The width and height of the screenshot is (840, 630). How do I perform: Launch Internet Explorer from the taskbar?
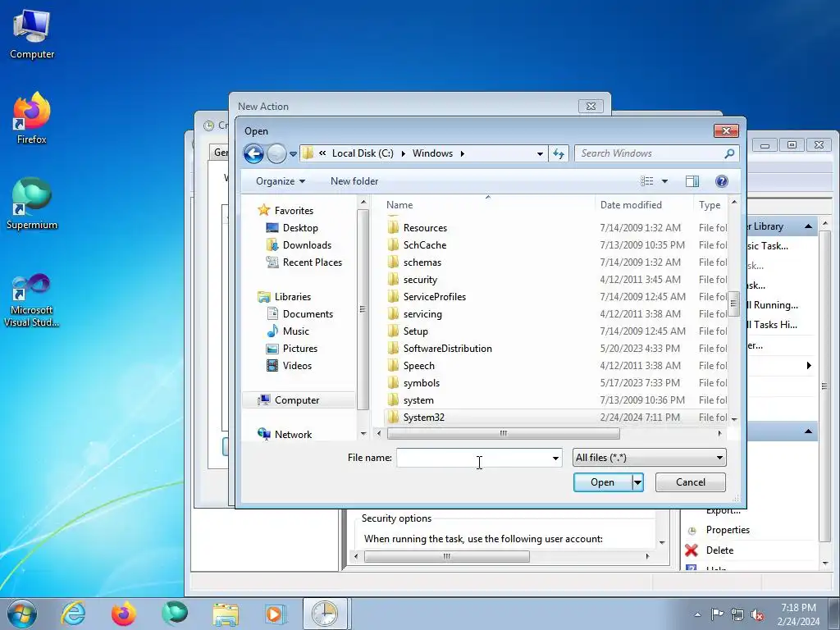73,614
